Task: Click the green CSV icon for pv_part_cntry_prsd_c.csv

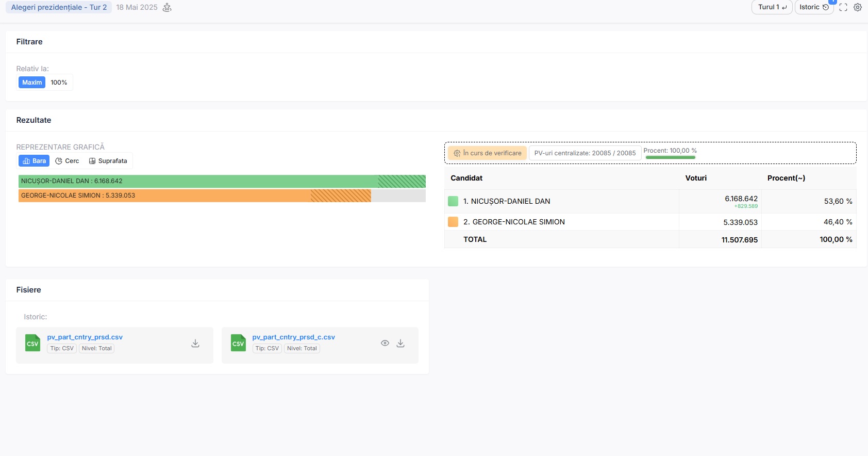Action: pyautogui.click(x=238, y=344)
